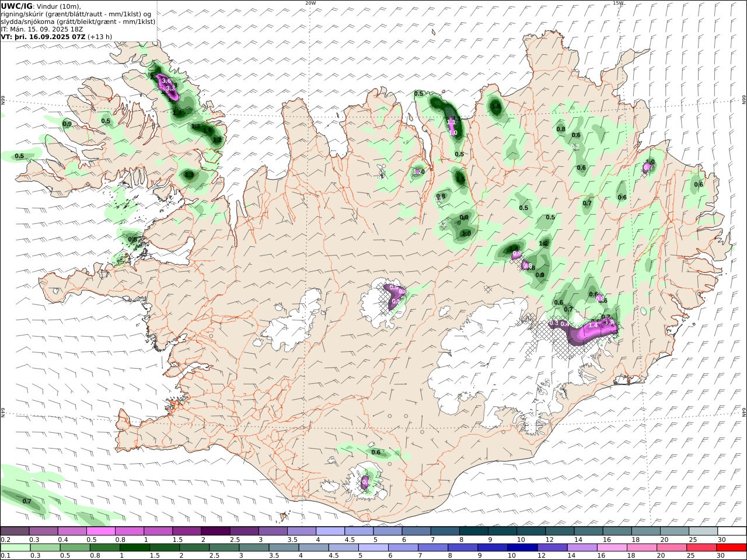Click the 0.1 label on rain legend
The height and width of the screenshot is (560, 747).
point(5,556)
